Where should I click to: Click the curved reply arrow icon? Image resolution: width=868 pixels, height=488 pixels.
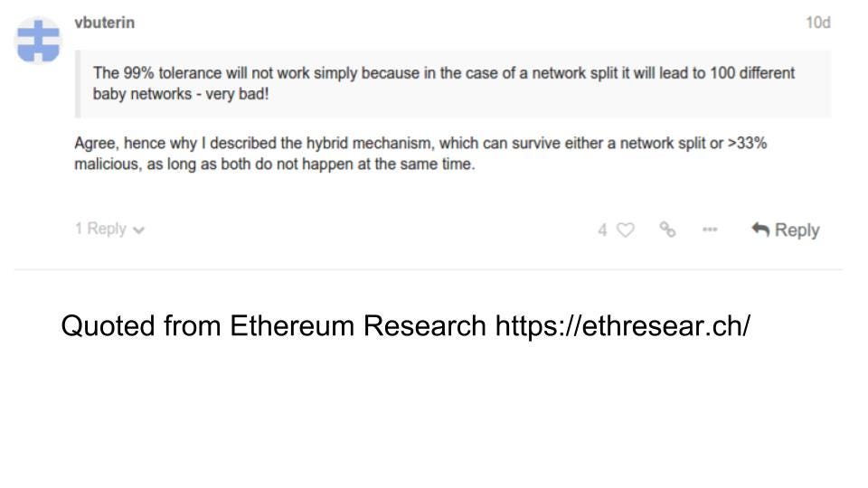coord(760,229)
